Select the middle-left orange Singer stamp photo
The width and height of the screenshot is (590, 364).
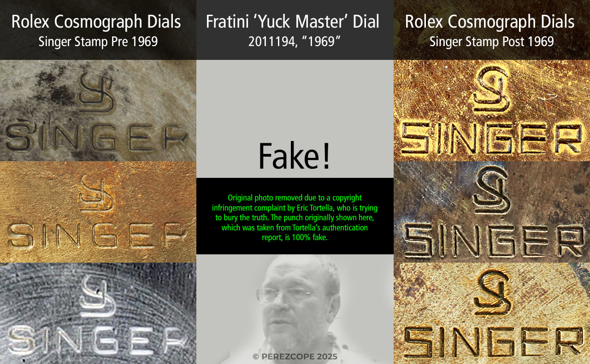click(98, 212)
